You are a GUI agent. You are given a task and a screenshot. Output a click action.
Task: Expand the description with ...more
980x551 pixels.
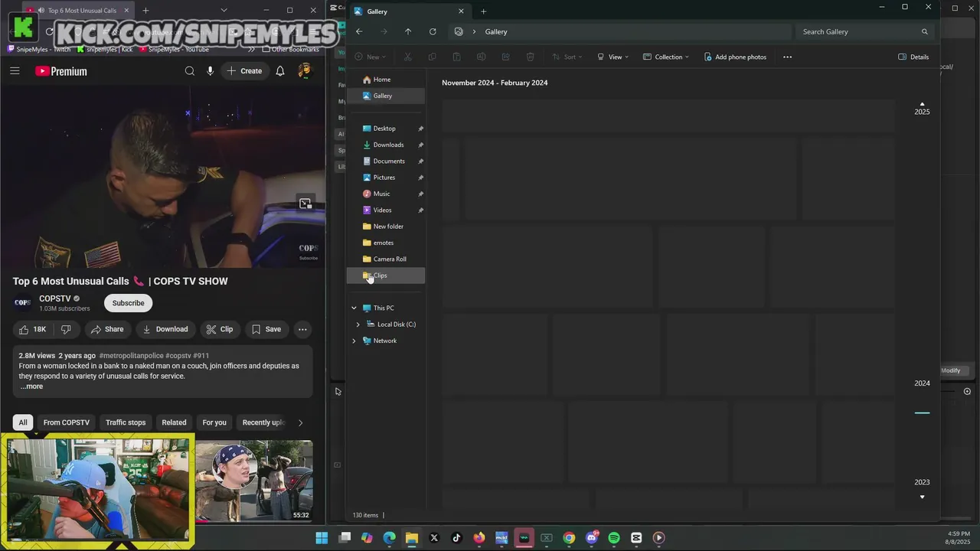tap(31, 386)
